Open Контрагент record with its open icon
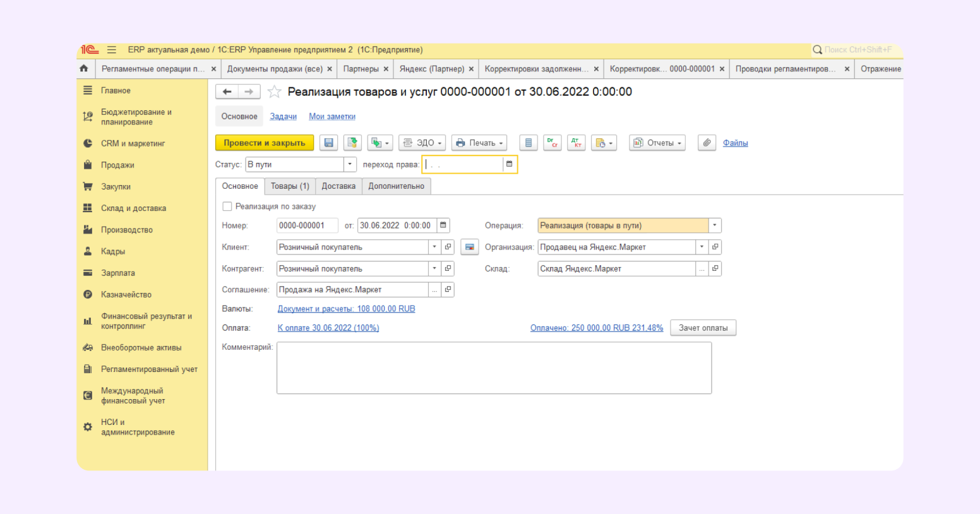Viewport: 980px width, 514px height. pos(448,268)
